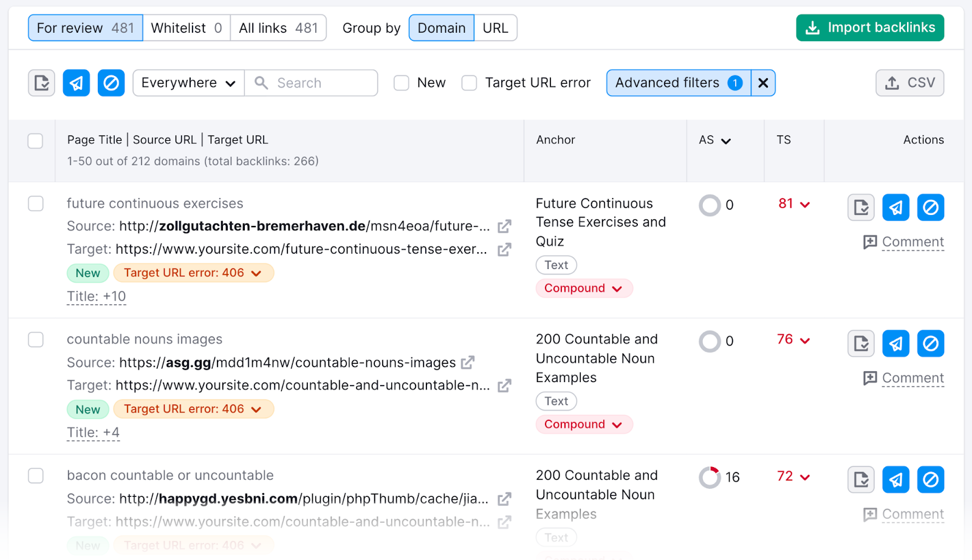Screen dimensions: 972x560
Task: Check the select-all checkbox in the table header
Action: (35, 140)
